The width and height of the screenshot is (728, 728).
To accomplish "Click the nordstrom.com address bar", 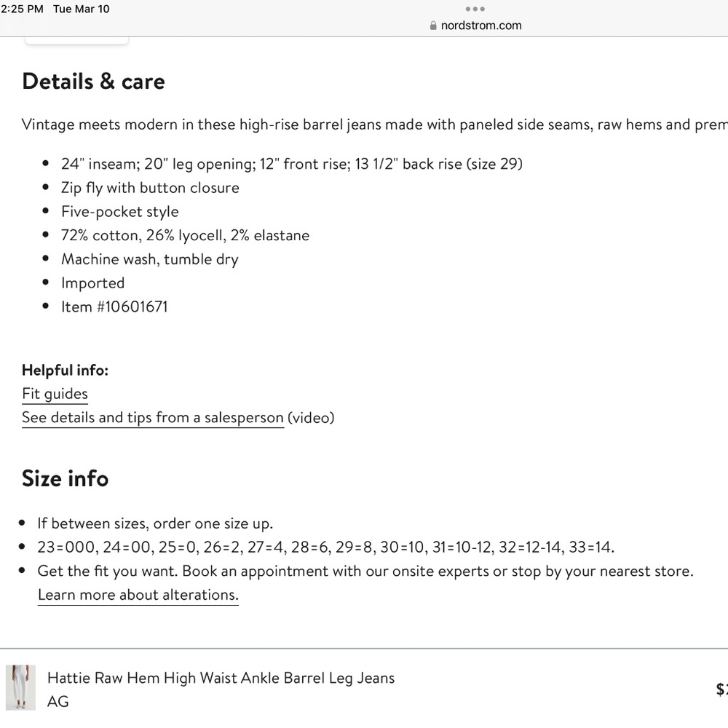I will (481, 25).
